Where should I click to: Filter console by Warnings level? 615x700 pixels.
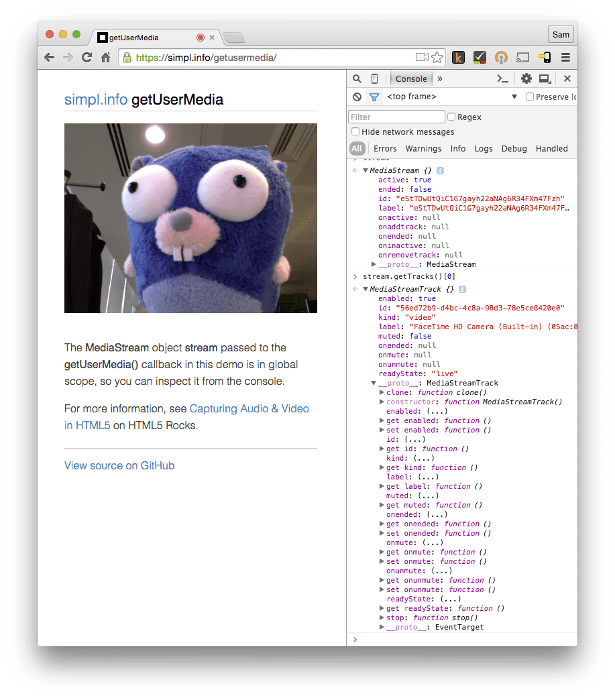423,148
